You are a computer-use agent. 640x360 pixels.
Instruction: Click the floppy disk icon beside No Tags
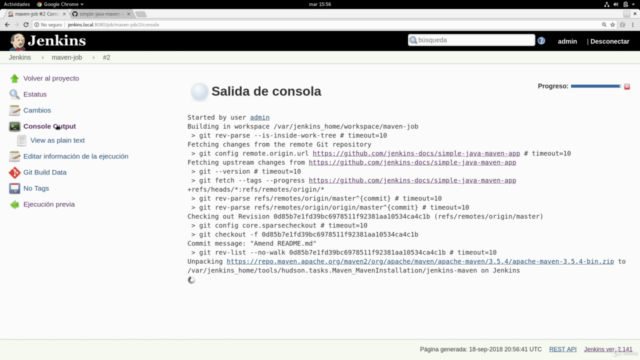coord(14,189)
